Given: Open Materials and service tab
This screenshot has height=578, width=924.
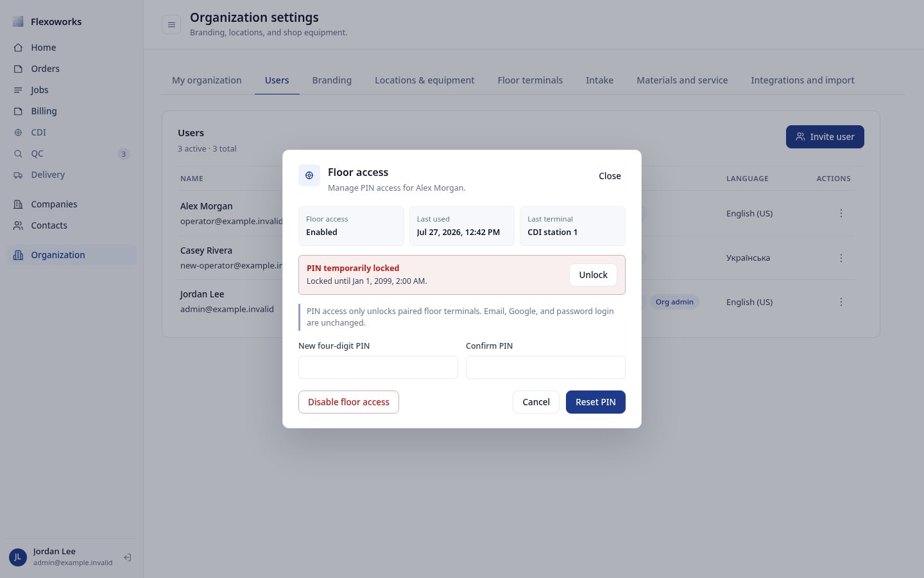Looking at the screenshot, I should pyautogui.click(x=682, y=80).
